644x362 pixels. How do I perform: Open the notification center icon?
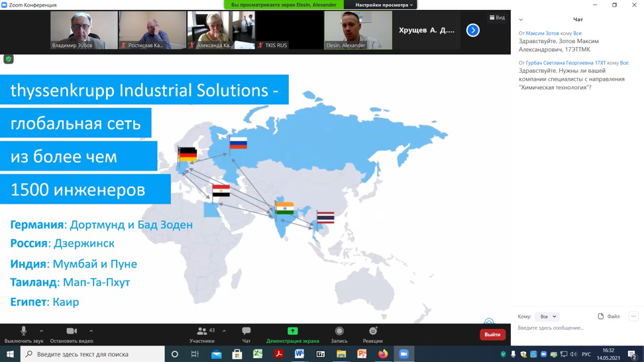633,354
